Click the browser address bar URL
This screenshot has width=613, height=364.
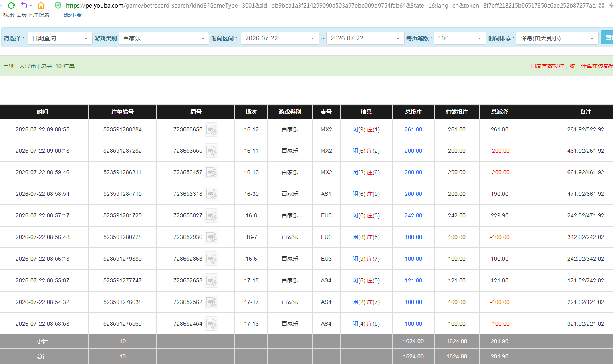330,6
